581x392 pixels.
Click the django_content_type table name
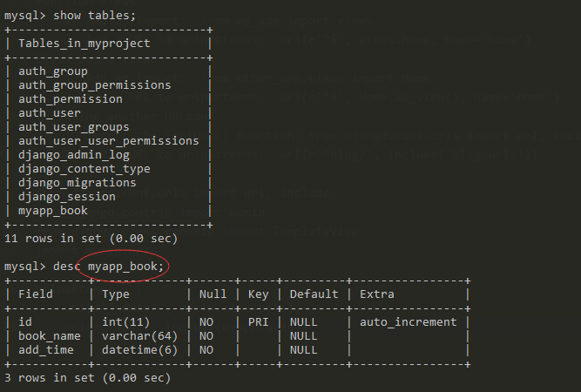pyautogui.click(x=84, y=168)
